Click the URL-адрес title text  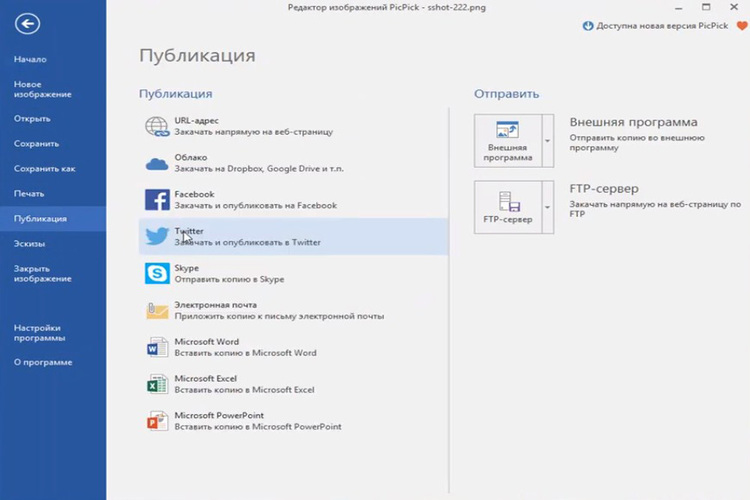(197, 121)
